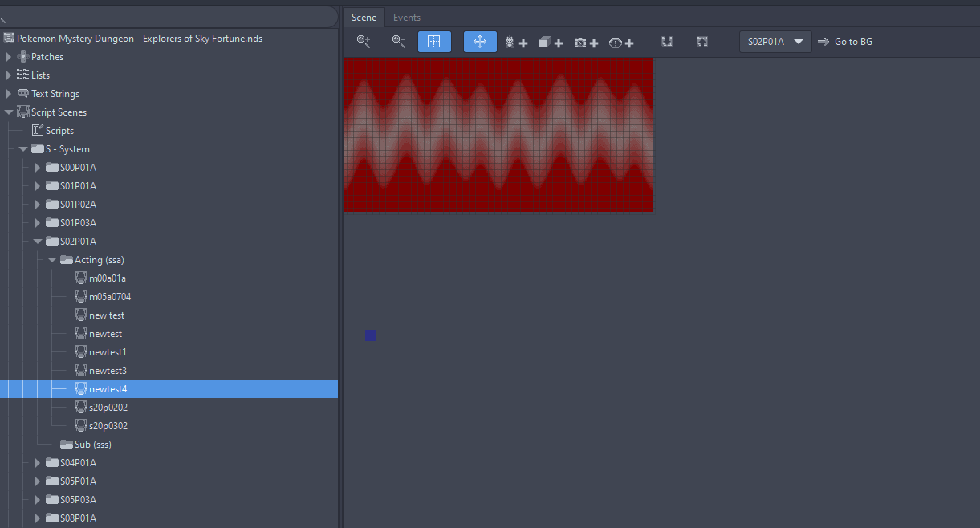The height and width of the screenshot is (528, 980).
Task: Select the m05a0704 acting scene
Action: tap(109, 297)
